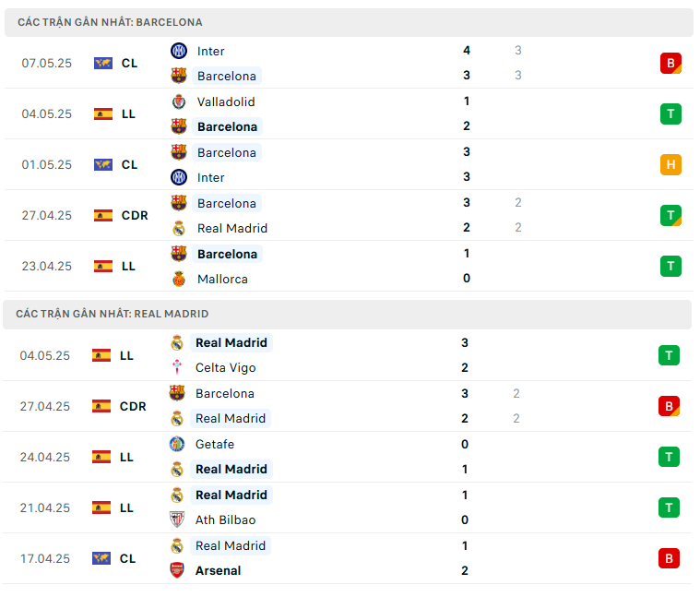This screenshot has width=700, height=597.
Task: Click the Spain flag icon beside CDR on 27.04.25 in Real Madrid section
Action: (x=101, y=406)
